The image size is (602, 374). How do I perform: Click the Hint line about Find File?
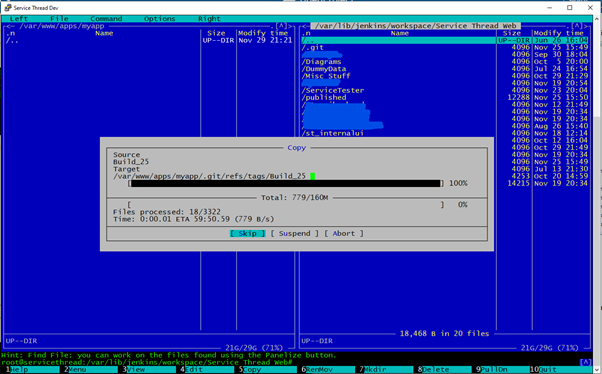pos(169,355)
